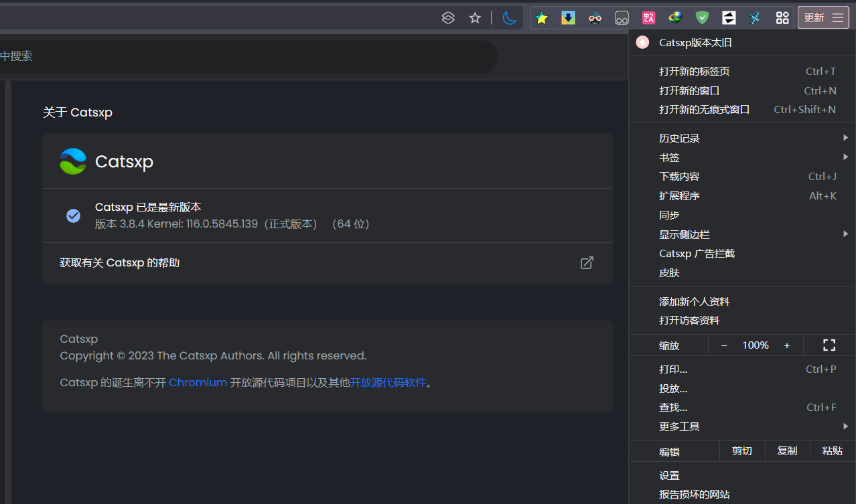Open Catsxp 广告拦截 menu item
Viewport: 856px width, 504px height.
[x=742, y=254]
